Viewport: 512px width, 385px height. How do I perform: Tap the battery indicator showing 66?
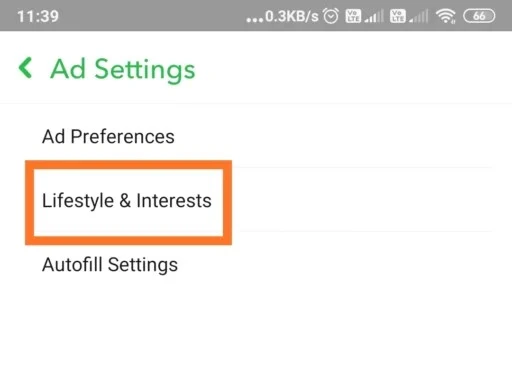(x=479, y=16)
